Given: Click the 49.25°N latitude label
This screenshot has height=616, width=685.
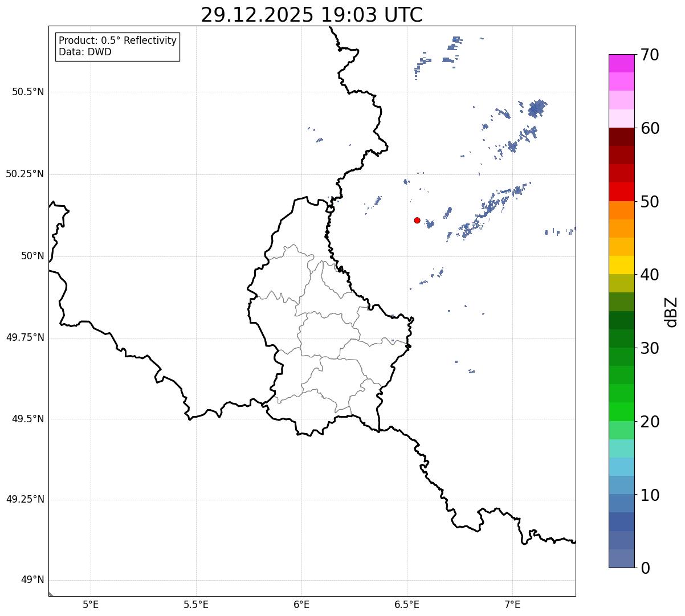Looking at the screenshot, I should (25, 499).
